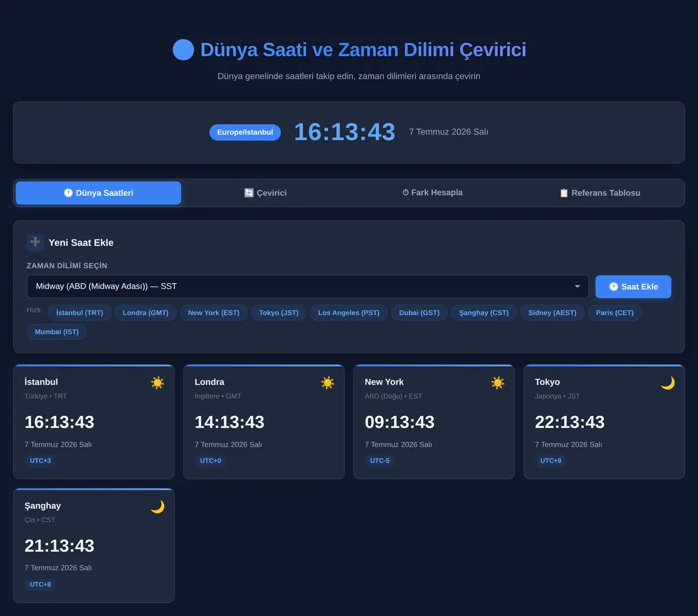Switch to the Dünya Saatleri tab

tap(98, 193)
